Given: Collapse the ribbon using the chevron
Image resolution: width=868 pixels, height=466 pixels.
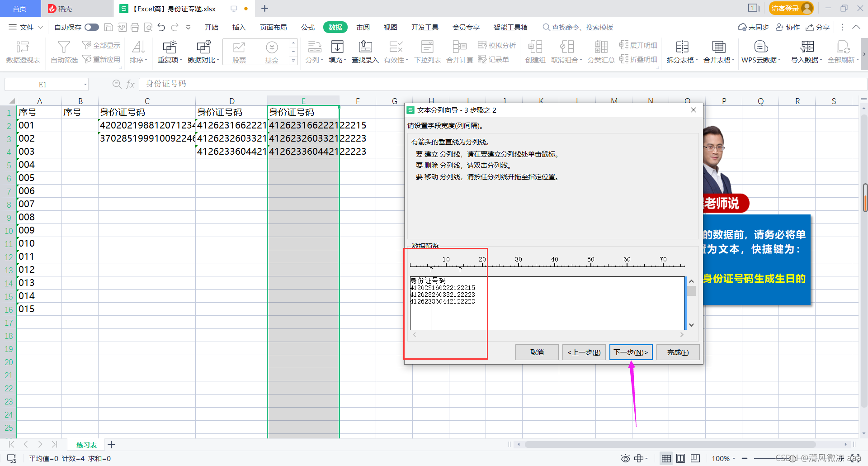Looking at the screenshot, I should (856, 28).
